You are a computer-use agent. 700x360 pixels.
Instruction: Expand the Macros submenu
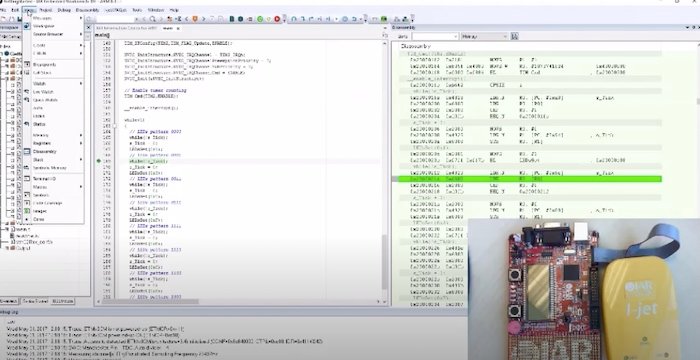click(53, 187)
